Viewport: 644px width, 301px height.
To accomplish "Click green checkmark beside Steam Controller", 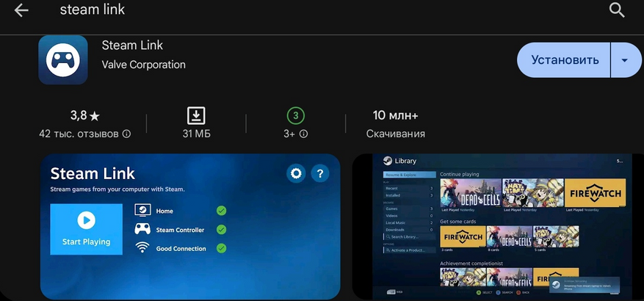I will click(x=221, y=230).
